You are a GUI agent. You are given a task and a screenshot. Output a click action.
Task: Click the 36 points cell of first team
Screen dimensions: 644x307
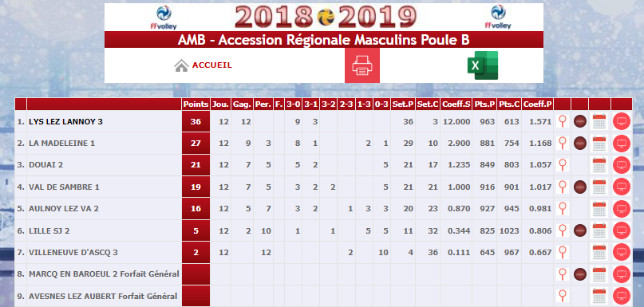(x=196, y=121)
